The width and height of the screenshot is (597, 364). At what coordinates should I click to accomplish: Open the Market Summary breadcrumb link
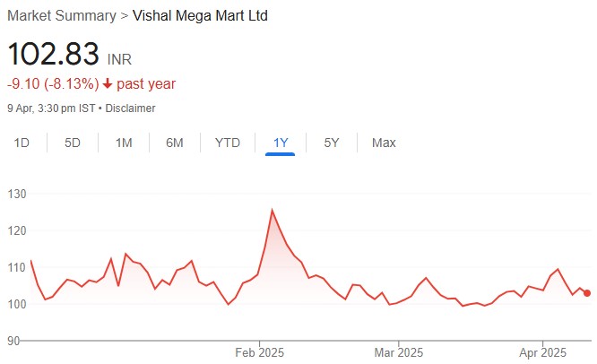coord(62,16)
